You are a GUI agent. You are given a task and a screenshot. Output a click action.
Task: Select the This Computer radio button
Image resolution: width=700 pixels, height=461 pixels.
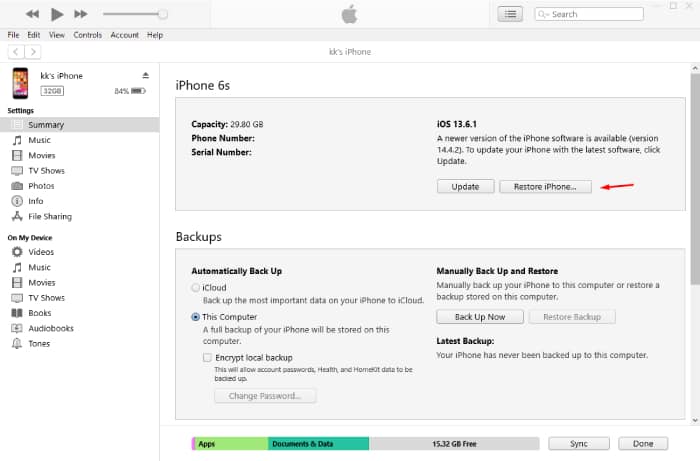[x=196, y=317]
